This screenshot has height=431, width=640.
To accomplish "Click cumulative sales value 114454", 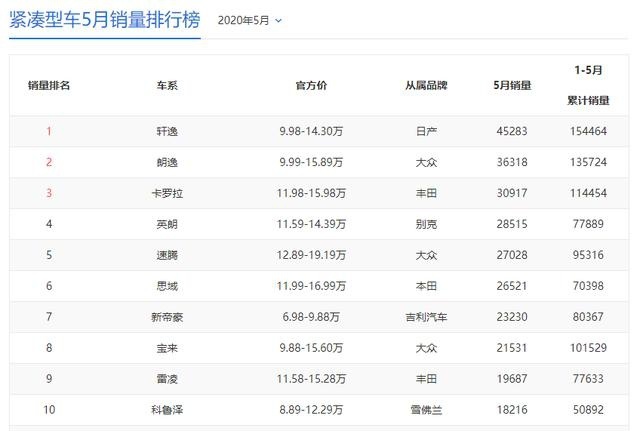I will [588, 193].
